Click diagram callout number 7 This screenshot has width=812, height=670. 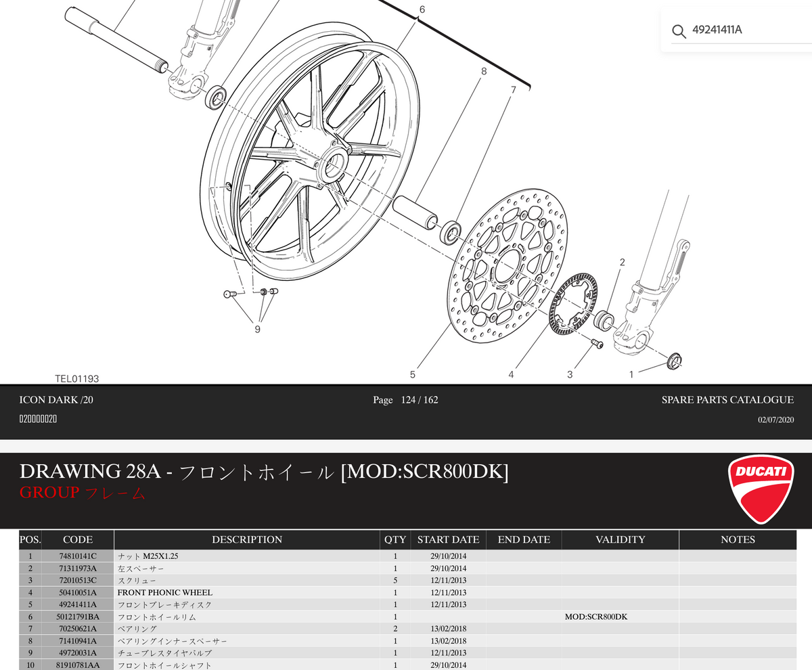tap(514, 89)
